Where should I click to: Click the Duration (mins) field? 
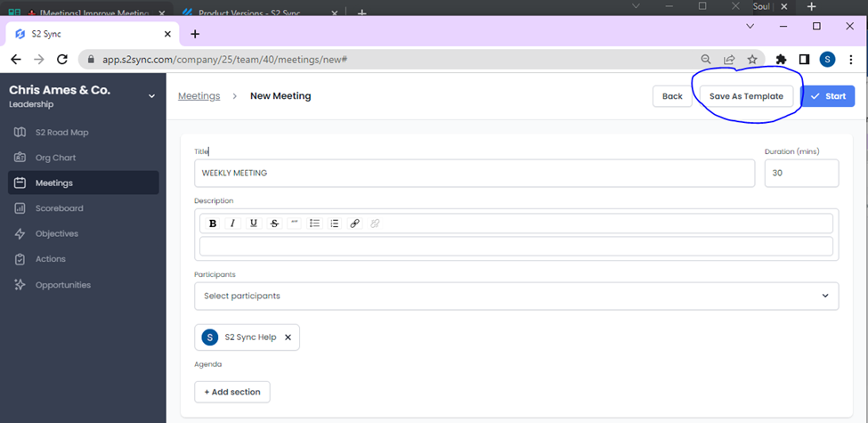point(801,174)
